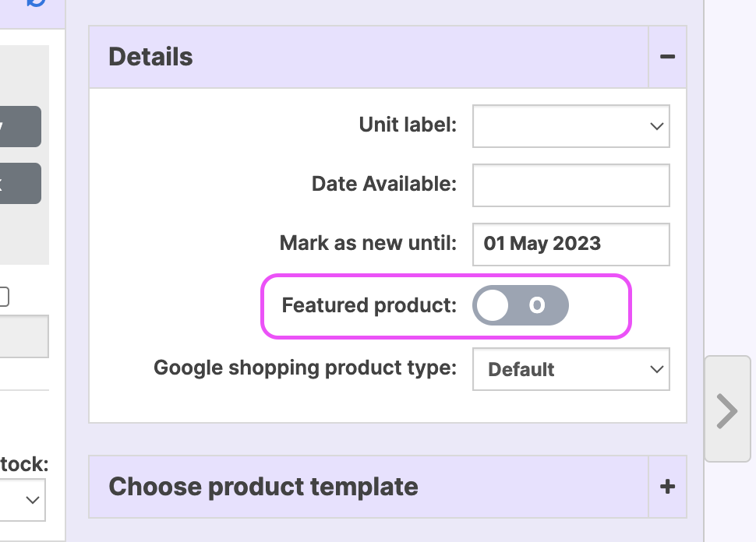
Task: Open the stock dropdown at bottom-left
Action: 22,500
